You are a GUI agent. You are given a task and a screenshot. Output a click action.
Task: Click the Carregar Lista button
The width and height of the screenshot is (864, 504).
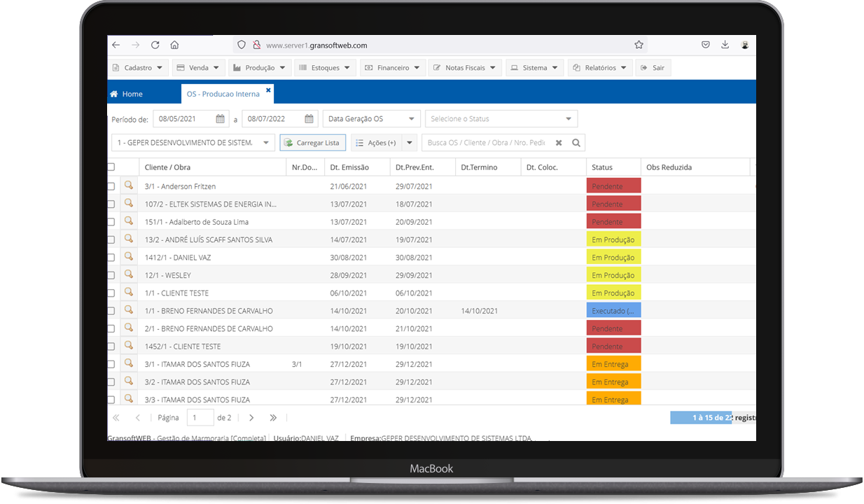coord(312,142)
